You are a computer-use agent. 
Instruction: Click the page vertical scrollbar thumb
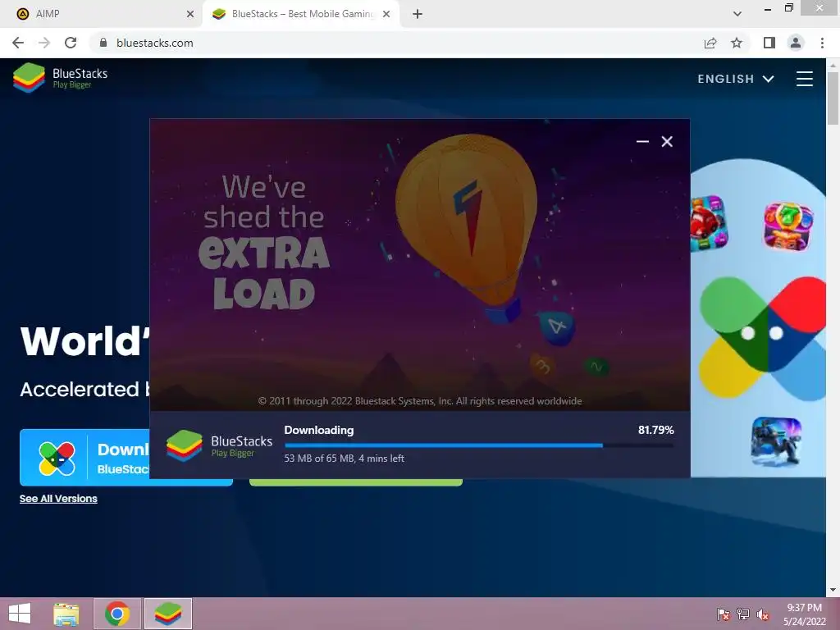click(x=833, y=98)
